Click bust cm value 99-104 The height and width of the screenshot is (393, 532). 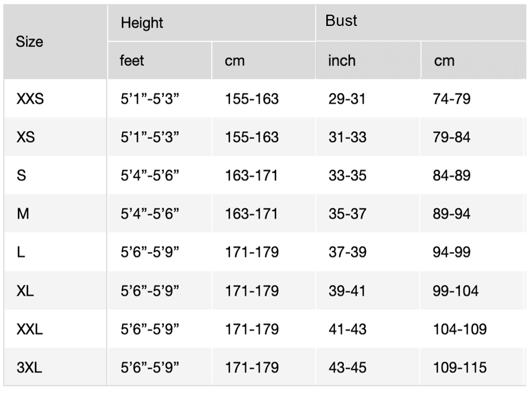click(x=455, y=291)
